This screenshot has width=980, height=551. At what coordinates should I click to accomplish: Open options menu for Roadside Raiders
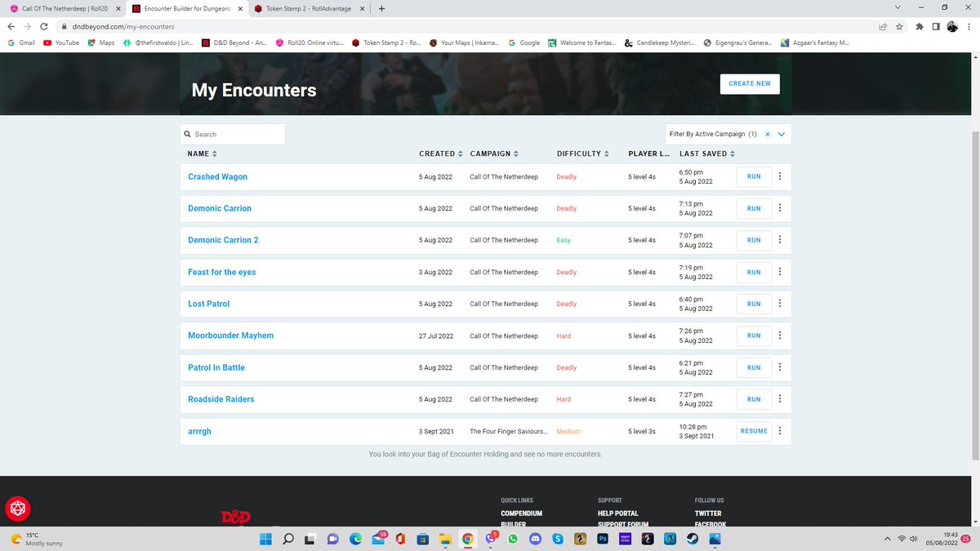click(780, 399)
